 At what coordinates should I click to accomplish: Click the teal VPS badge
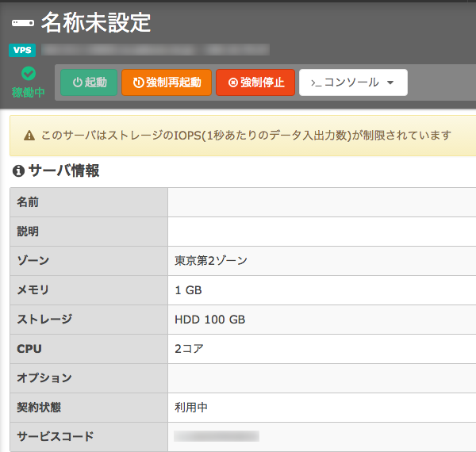(22, 50)
